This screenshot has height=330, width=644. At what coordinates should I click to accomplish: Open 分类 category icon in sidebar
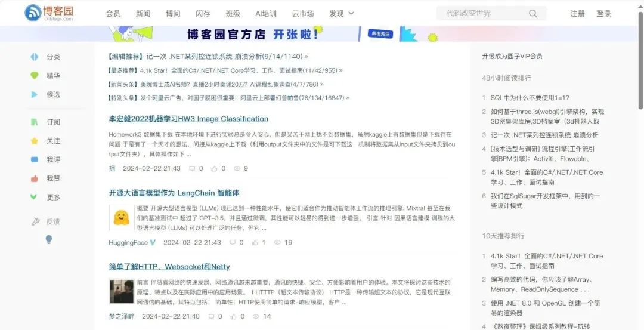[x=35, y=57]
